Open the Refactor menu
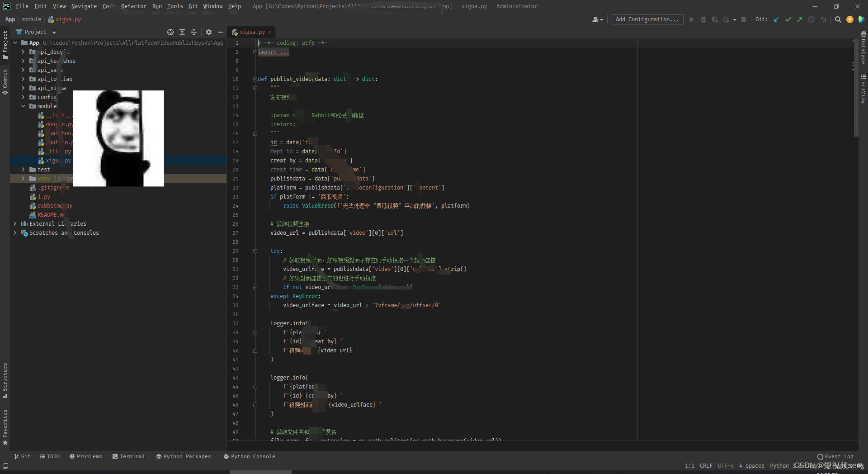 click(x=134, y=6)
